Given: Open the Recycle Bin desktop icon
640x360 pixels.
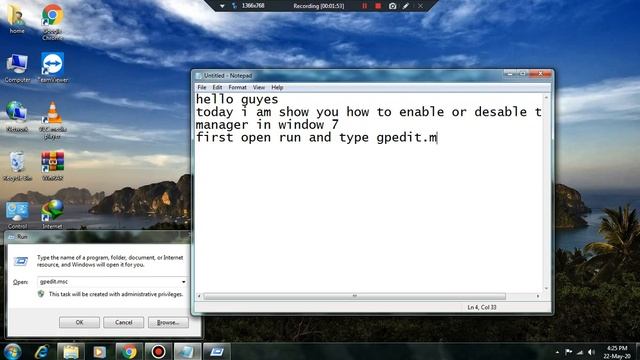Looking at the screenshot, I should point(17,166).
